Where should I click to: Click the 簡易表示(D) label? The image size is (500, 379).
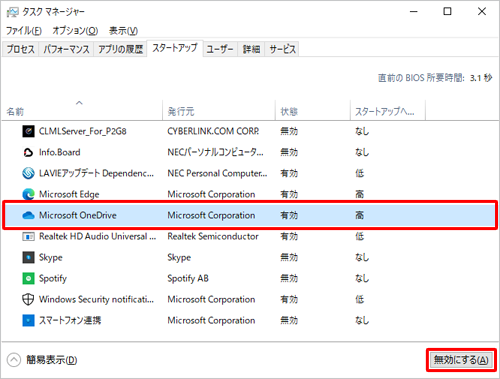(52, 360)
